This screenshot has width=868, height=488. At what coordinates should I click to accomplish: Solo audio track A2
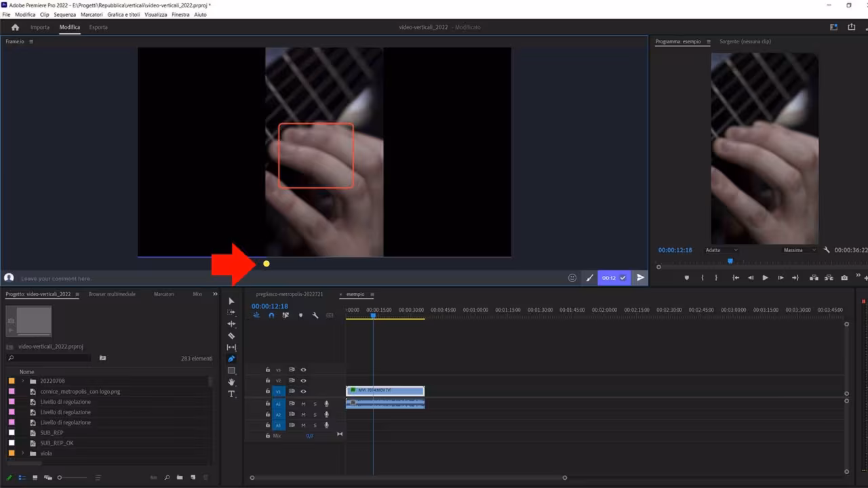(x=314, y=414)
